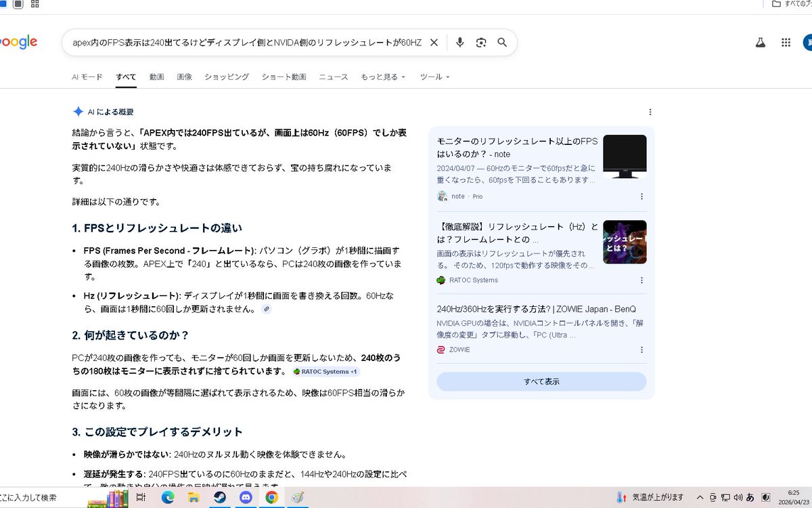
Task: Open the 240Hz/360Hz ZOWIE Japan BenQ link
Action: 536,309
